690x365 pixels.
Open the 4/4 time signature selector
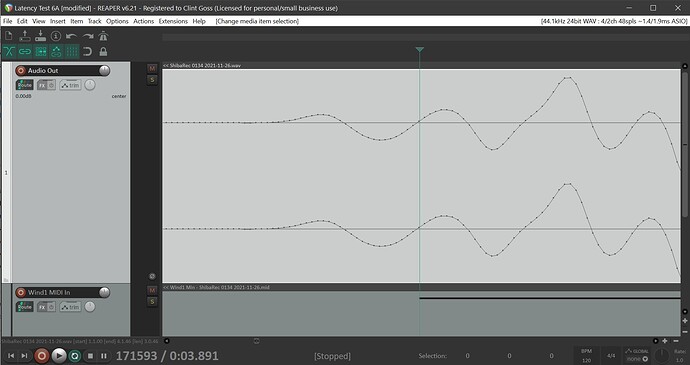tap(611, 355)
